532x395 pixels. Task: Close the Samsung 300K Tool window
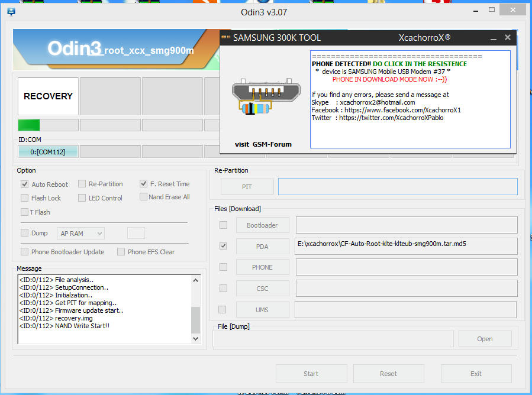pos(508,37)
